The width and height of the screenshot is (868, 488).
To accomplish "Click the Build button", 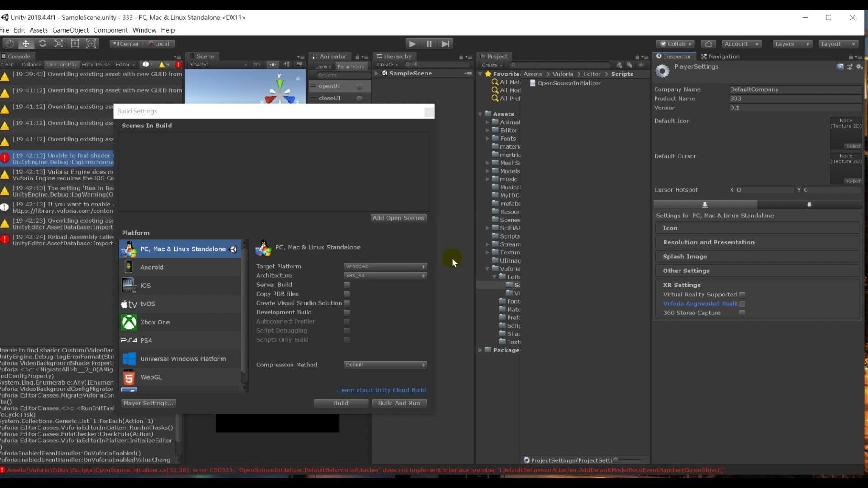I will [x=341, y=403].
